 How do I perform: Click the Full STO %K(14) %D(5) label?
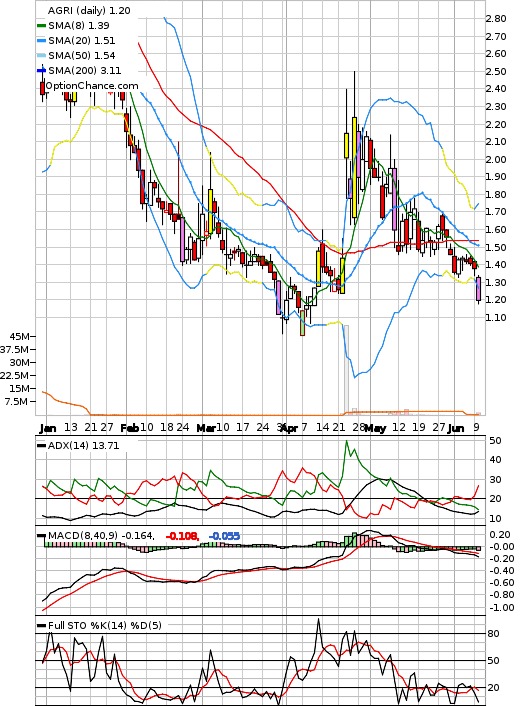pos(104,625)
